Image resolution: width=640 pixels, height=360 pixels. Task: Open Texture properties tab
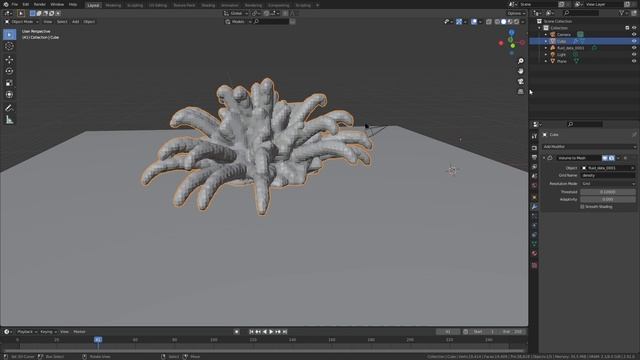tap(534, 265)
